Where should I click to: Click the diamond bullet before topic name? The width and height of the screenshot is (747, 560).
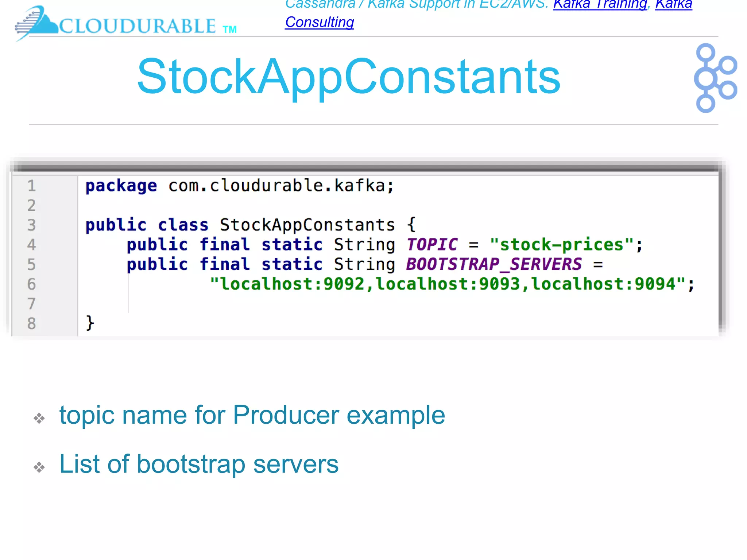pyautogui.click(x=39, y=418)
